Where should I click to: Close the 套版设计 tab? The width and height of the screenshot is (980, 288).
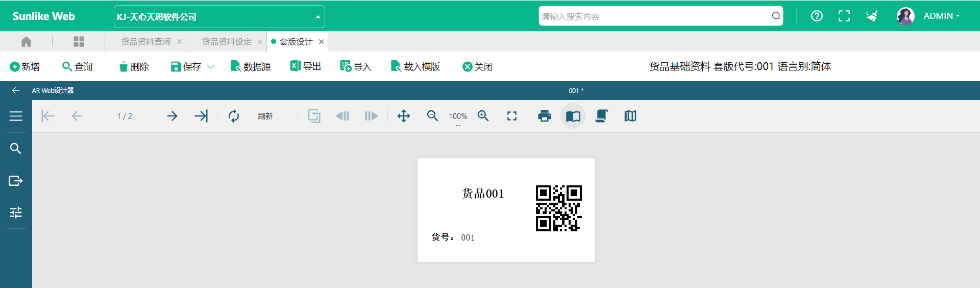click(321, 42)
